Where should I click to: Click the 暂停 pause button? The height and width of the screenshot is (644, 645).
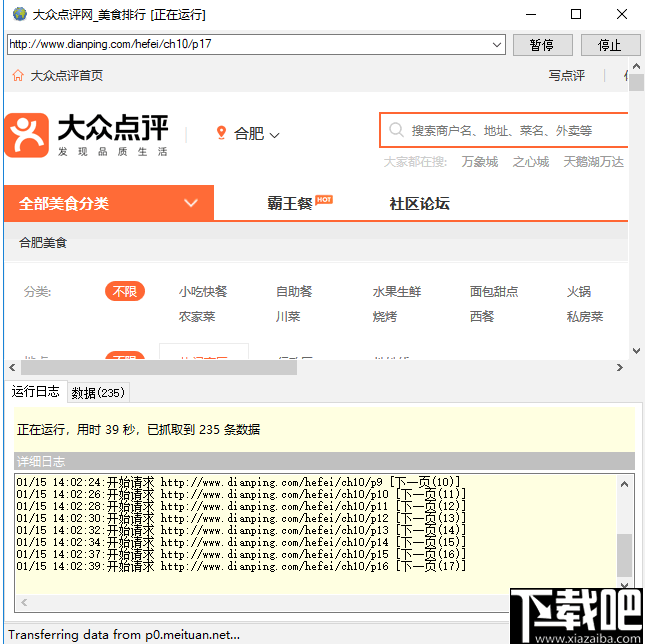(x=542, y=45)
